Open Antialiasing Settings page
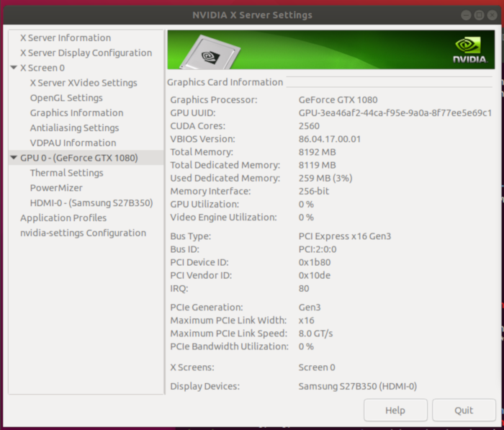 (x=74, y=128)
